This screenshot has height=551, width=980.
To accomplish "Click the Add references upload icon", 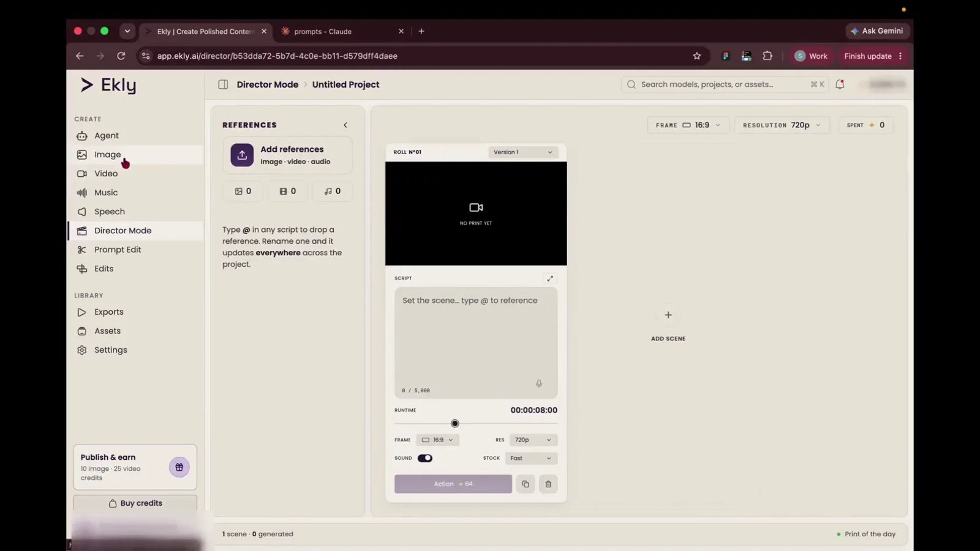I will [x=242, y=155].
